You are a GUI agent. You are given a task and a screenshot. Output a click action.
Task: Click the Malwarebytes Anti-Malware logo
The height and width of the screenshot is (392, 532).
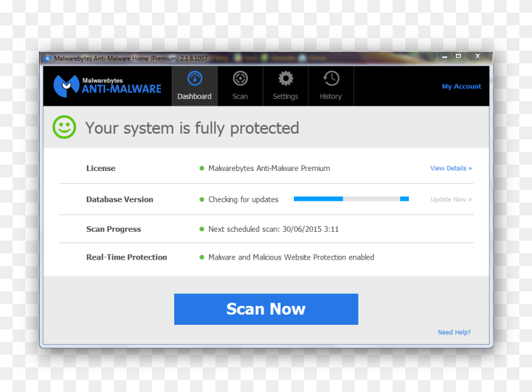108,85
